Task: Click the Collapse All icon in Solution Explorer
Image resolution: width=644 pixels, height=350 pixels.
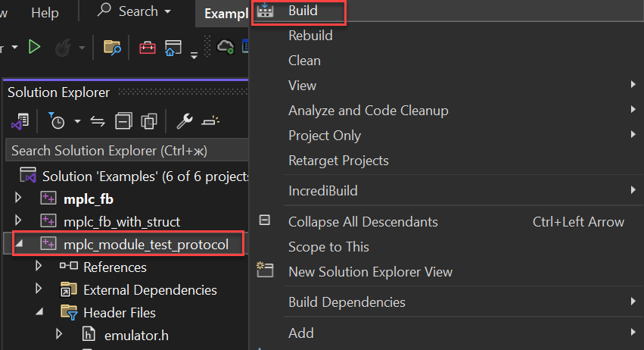Action: point(123,121)
